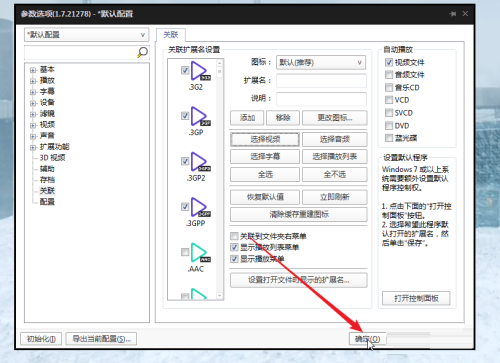
Task: Enable VCD autoplay option
Action: 389,100
